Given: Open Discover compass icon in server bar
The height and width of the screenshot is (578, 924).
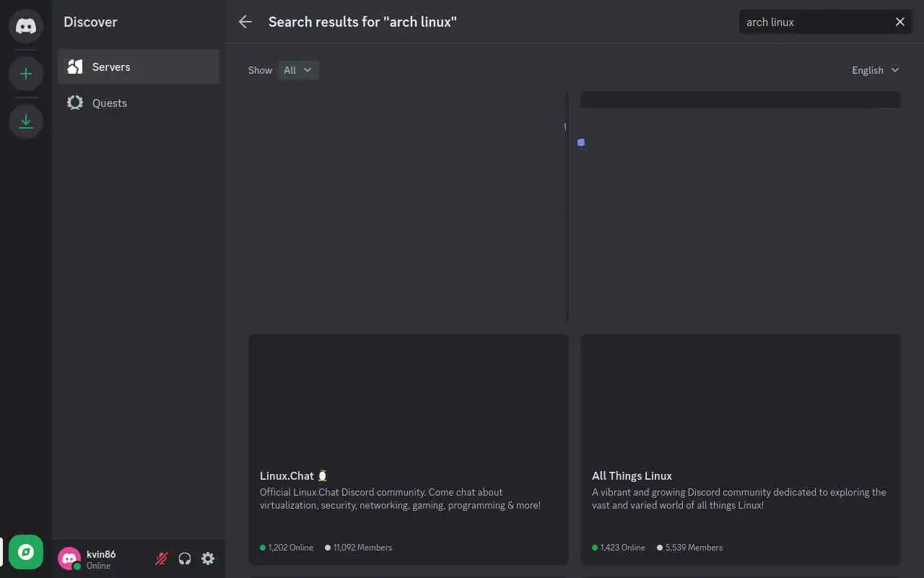Looking at the screenshot, I should [26, 552].
